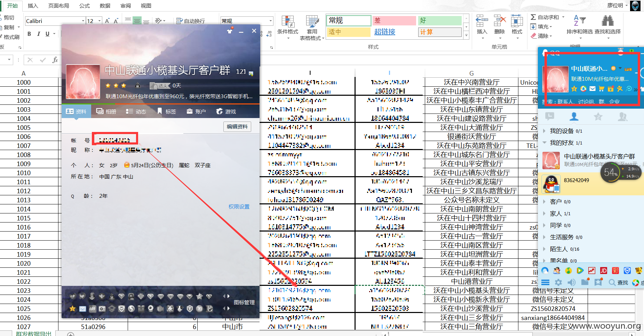
Task: Switch to the 页面布局 ribbon tab
Action: click(58, 6)
